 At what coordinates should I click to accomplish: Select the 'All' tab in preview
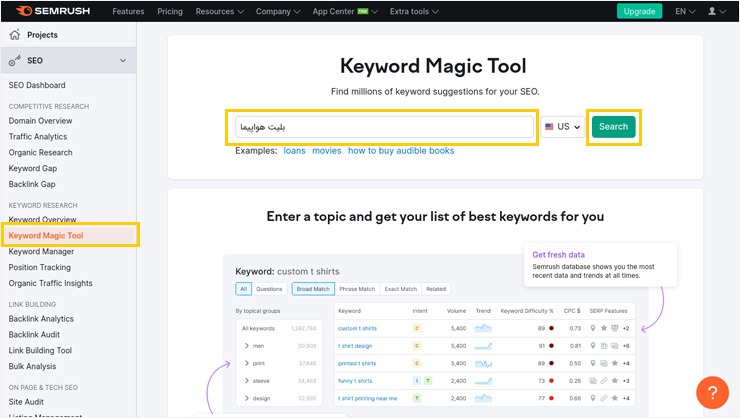click(244, 289)
